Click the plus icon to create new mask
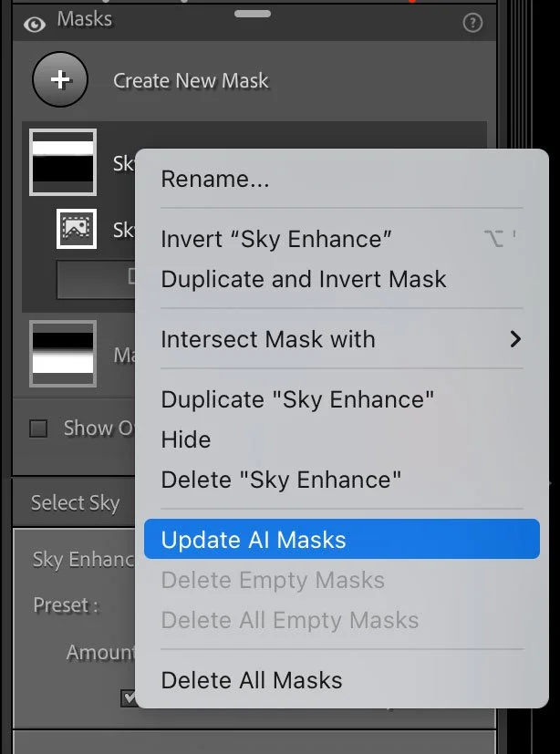 (x=60, y=79)
